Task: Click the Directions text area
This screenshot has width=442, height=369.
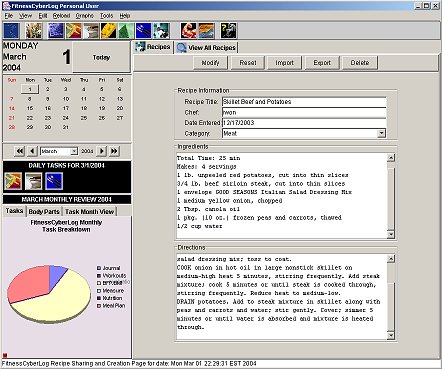Action: pos(282,297)
